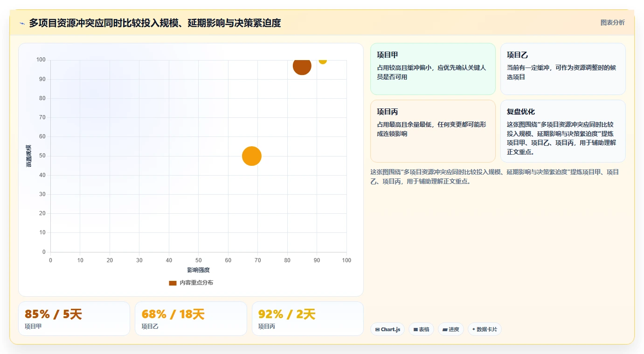The image size is (644, 354).
Task: Click the 当前有一定缓冲 description text
Action: 561,72
